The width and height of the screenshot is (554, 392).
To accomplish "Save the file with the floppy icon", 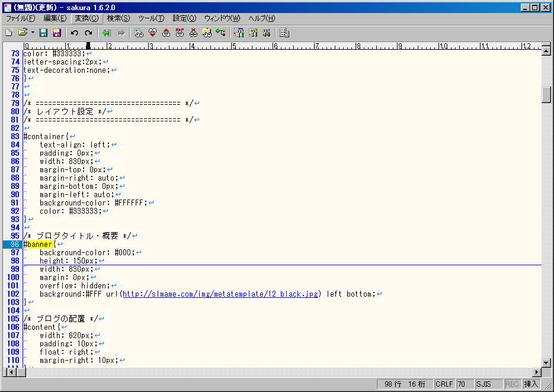I will pos(43,33).
